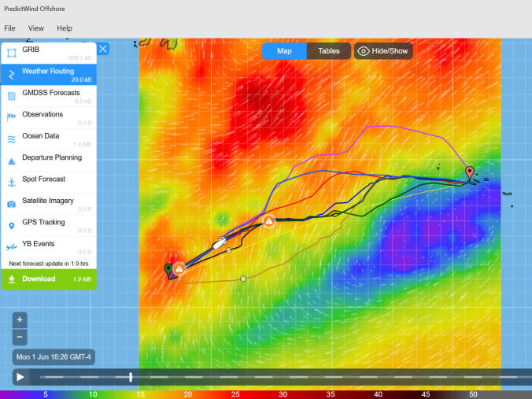Image resolution: width=532 pixels, height=399 pixels.
Task: Switch to the Map view tab
Action: pos(284,51)
